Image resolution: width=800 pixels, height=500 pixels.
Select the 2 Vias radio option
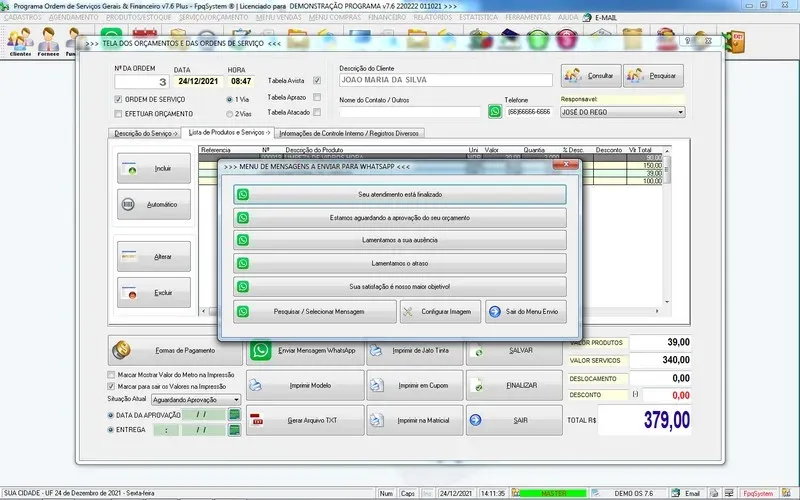click(x=231, y=114)
